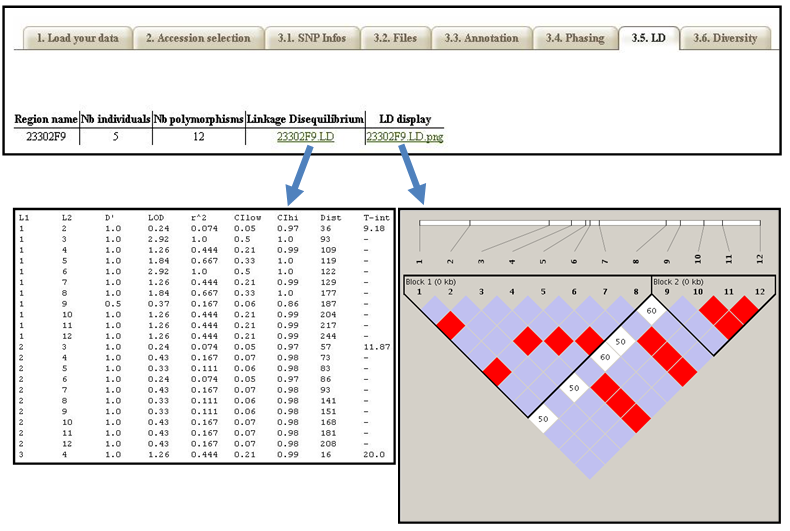790x531 pixels.
Task: Click the rotated marker label 12 below the position bar
Action: tap(760, 259)
